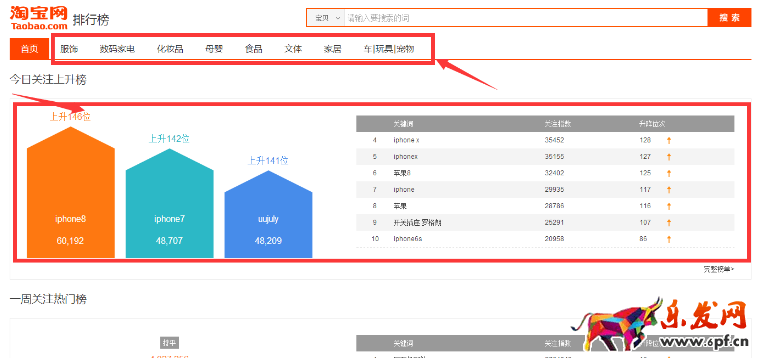Click the 48,209 value on uujuly bar
The width and height of the screenshot is (759, 362).
pyautogui.click(x=268, y=241)
